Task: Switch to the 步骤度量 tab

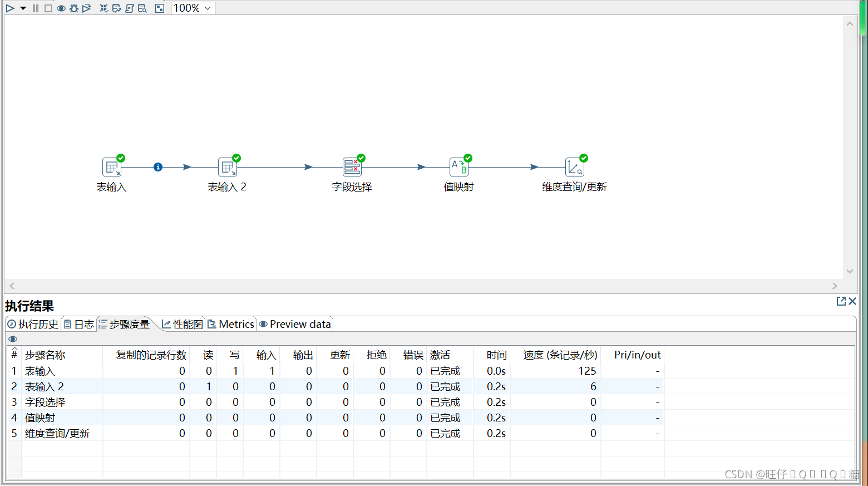Action: coord(125,324)
